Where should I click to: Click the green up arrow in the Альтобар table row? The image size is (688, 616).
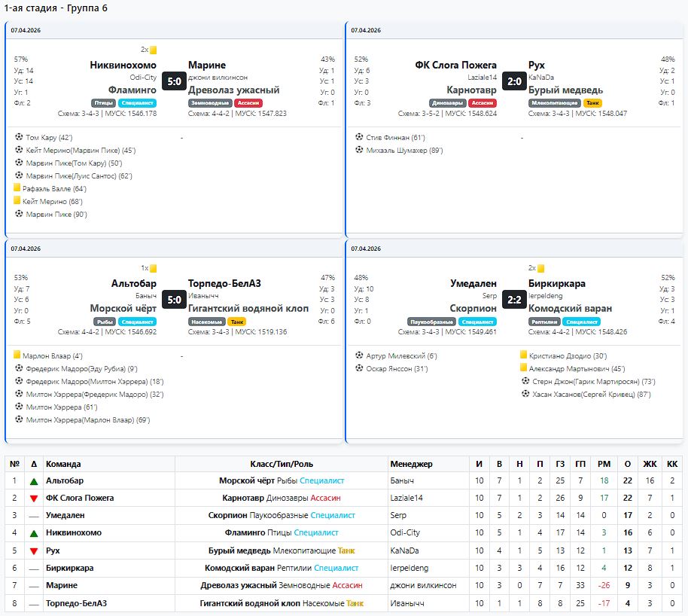click(x=33, y=480)
